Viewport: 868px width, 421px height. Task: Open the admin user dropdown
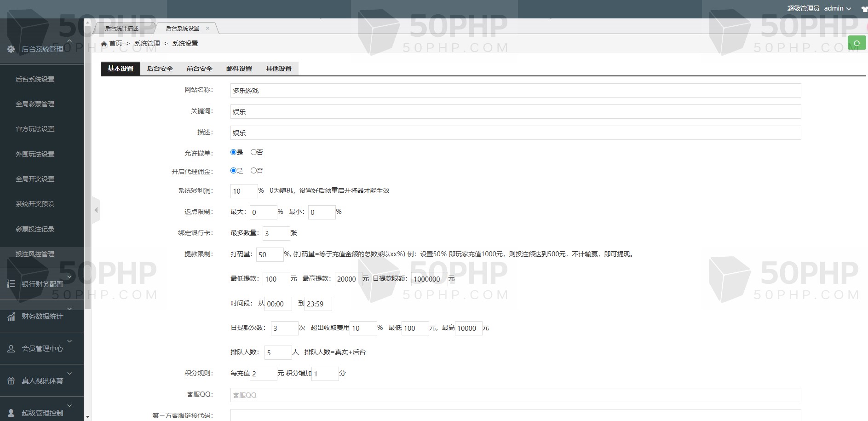pyautogui.click(x=837, y=8)
